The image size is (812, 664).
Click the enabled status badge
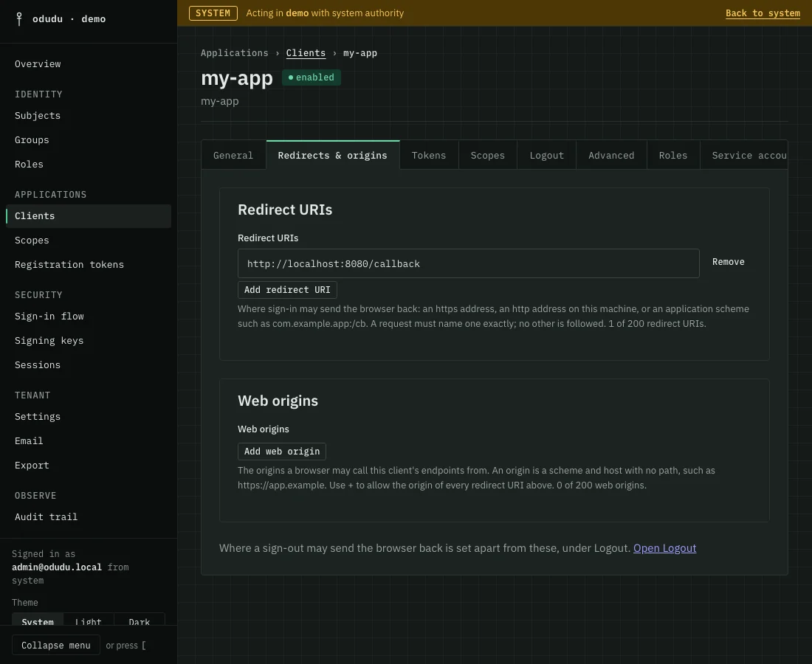[x=312, y=77]
